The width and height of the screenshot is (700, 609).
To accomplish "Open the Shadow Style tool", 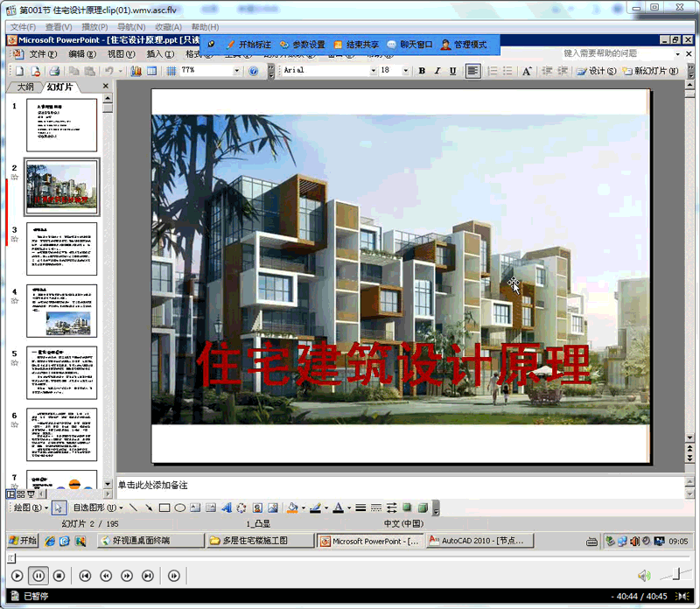I will 407,507.
